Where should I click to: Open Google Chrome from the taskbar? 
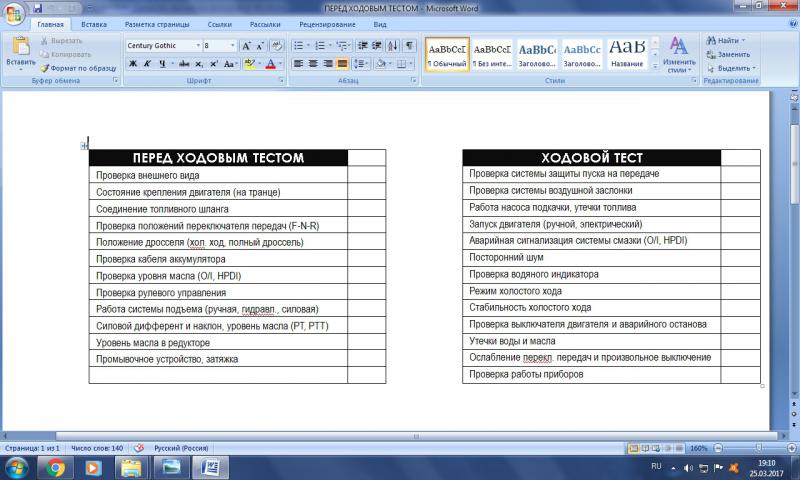tap(57, 467)
